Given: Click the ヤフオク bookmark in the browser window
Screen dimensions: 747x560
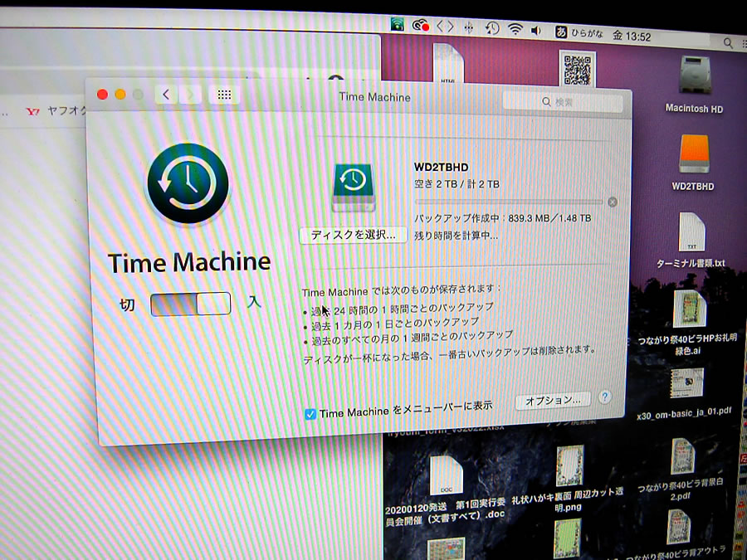Looking at the screenshot, I should tap(56, 111).
